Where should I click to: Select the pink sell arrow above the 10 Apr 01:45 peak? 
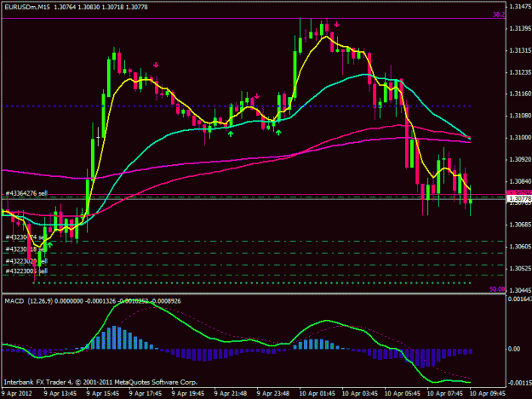point(336,25)
